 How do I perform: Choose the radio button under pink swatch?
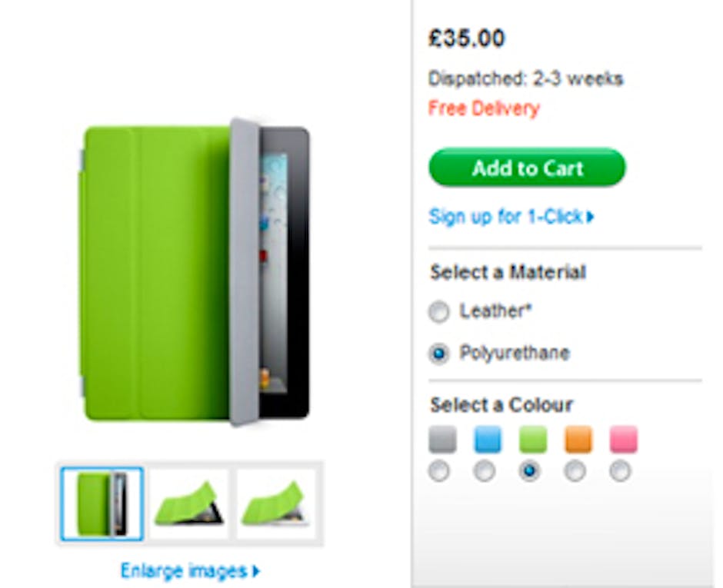click(620, 471)
